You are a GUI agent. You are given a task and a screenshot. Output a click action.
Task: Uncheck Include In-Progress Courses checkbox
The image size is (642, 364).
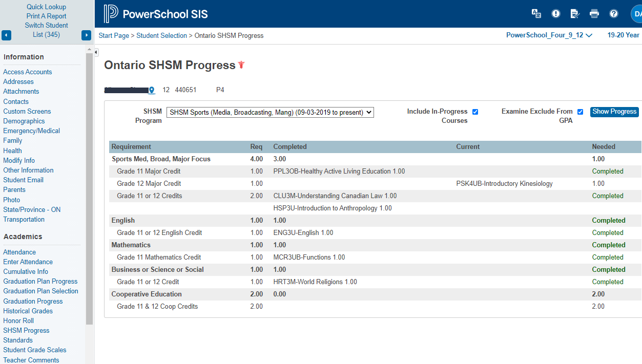click(x=475, y=112)
